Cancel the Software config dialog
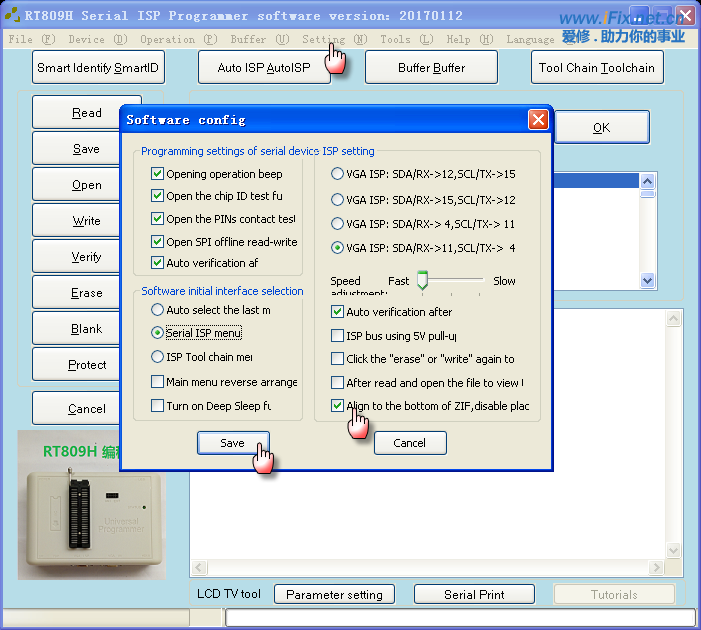701x630 pixels. click(409, 443)
